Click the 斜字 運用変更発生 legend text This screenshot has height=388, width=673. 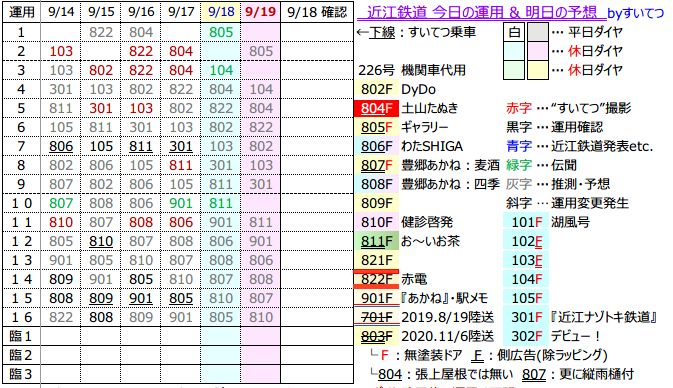tap(567, 203)
